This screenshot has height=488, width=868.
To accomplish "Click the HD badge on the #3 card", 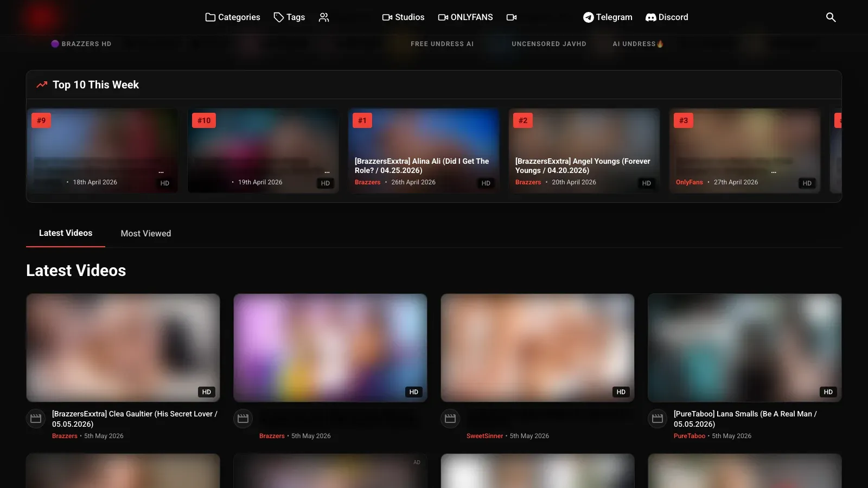I will point(807,183).
